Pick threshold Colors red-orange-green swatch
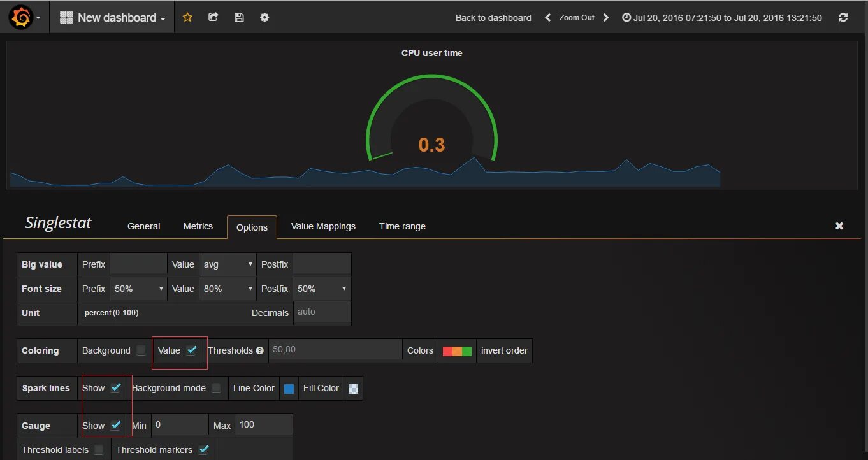 tap(457, 351)
